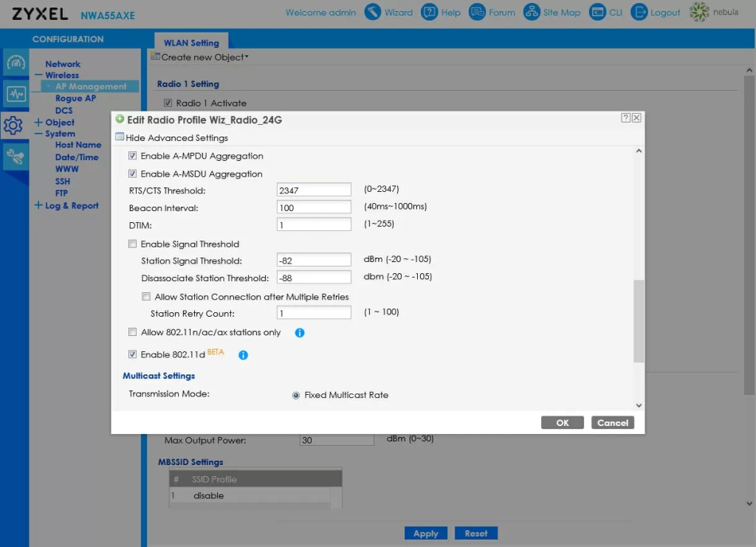Click the OK button in dialog
Viewport: 756px width, 547px height.
tap(562, 423)
